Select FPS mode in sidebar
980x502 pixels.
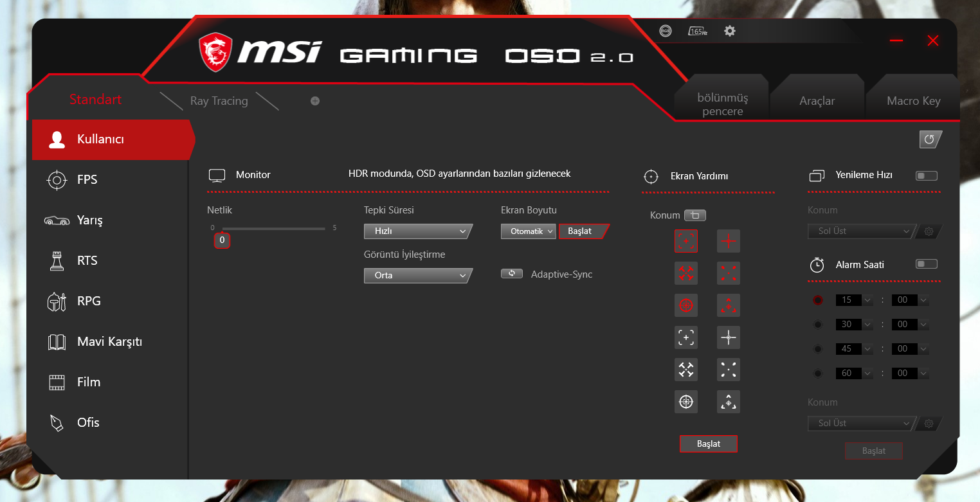click(87, 180)
